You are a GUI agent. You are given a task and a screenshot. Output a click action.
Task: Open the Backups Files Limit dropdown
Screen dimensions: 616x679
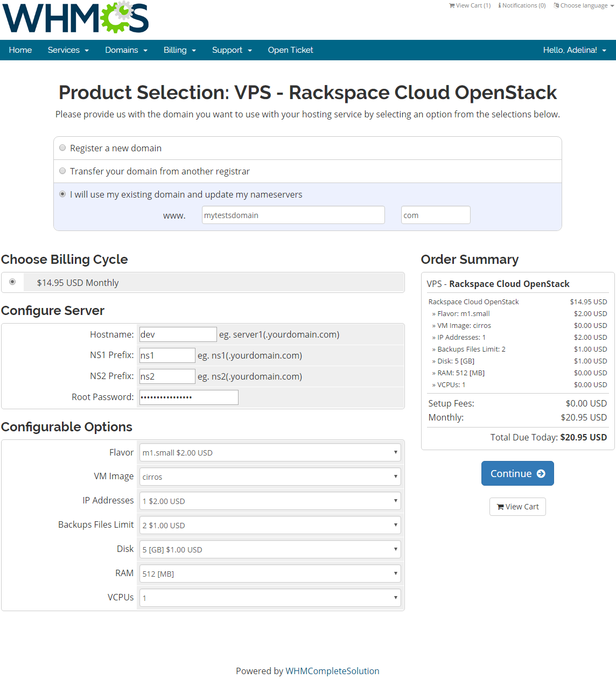(x=270, y=525)
